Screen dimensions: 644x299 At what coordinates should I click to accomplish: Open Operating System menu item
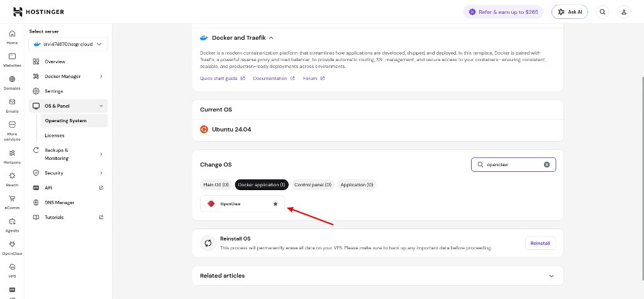[74, 121]
